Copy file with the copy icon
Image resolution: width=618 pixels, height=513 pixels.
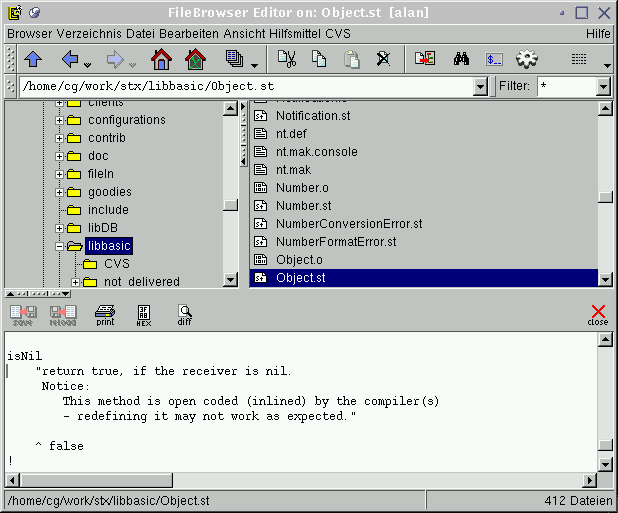pyautogui.click(x=319, y=59)
